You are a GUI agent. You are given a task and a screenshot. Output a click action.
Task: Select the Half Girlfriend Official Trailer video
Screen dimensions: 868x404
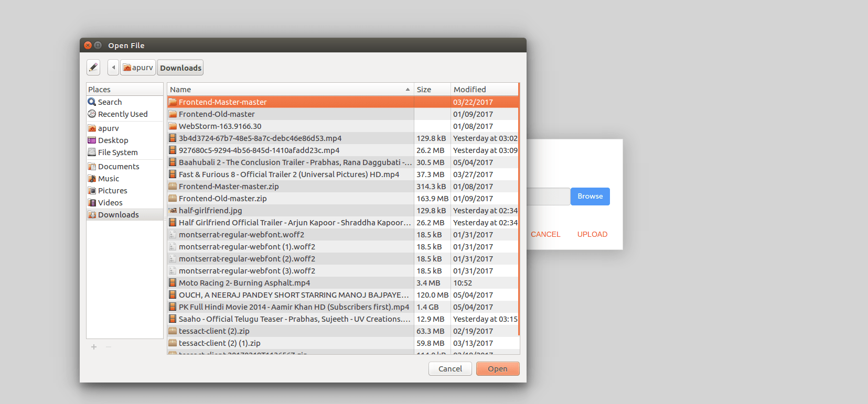click(342, 223)
